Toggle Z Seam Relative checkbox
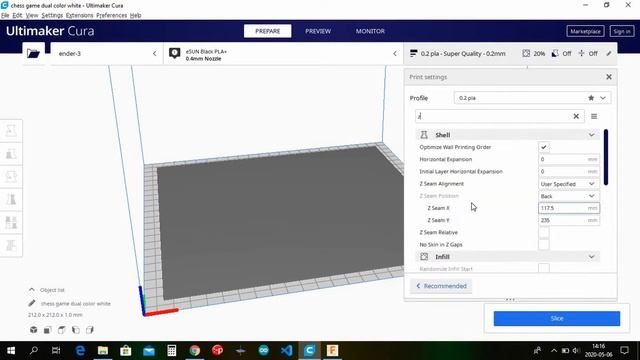640x360 pixels. (x=544, y=232)
